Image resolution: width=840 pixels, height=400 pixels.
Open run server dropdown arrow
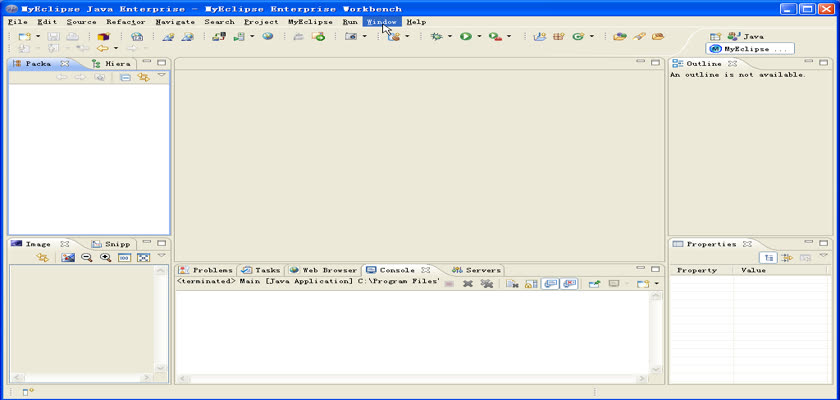pos(252,36)
